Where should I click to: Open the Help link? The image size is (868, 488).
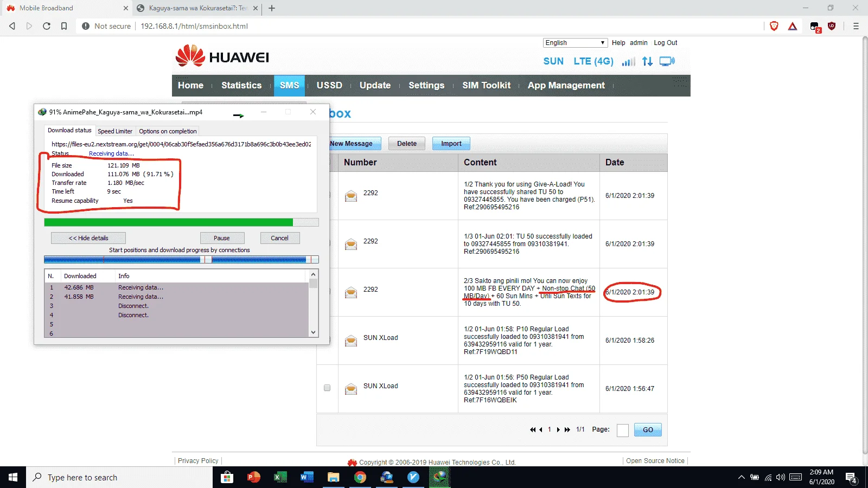tap(618, 43)
